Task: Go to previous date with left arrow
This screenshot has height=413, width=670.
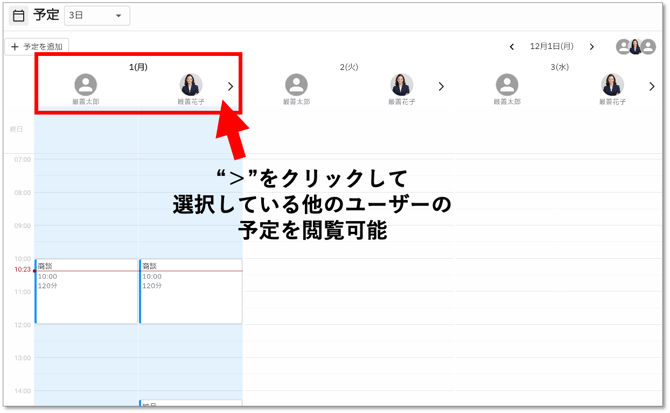Action: pos(512,47)
